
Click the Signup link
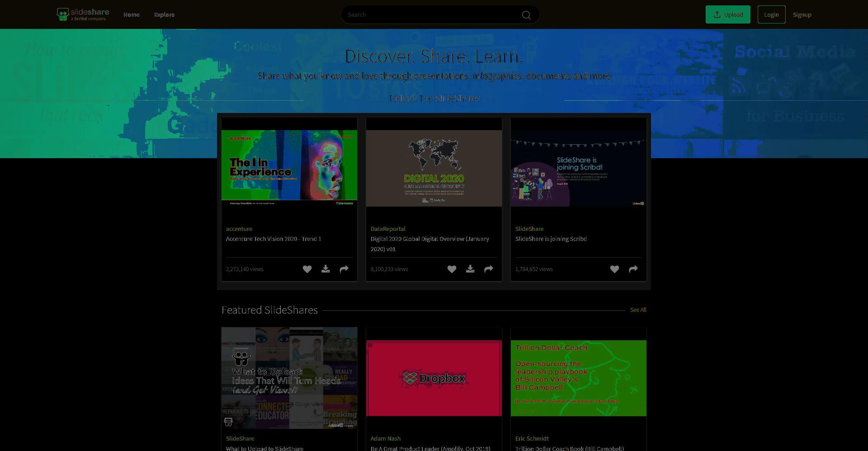tap(802, 14)
